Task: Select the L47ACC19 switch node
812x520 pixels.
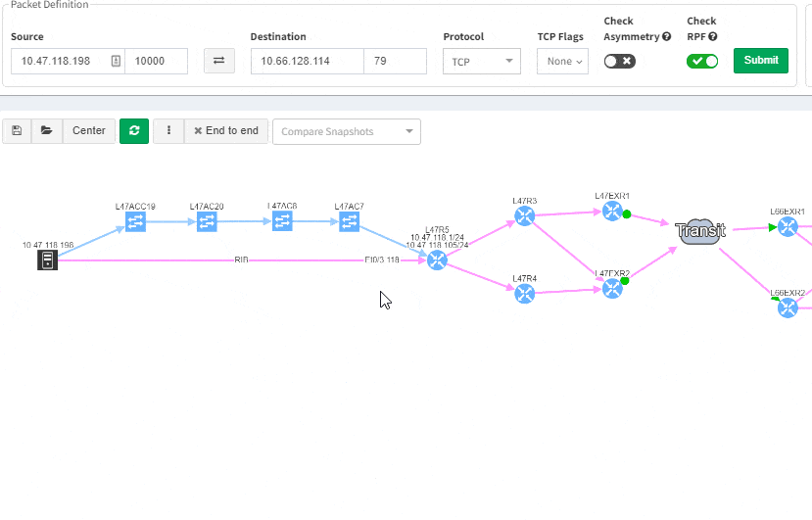Action: 135,222
